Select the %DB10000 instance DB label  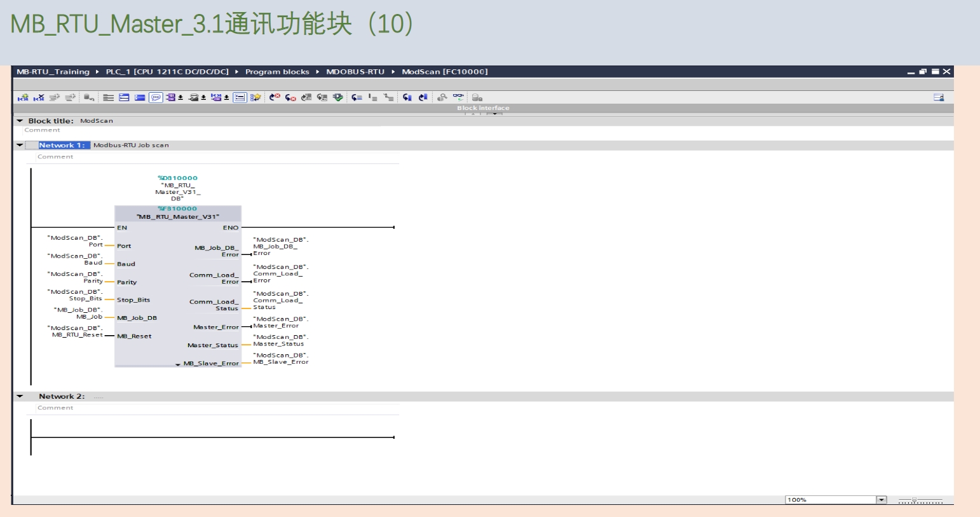tap(178, 178)
